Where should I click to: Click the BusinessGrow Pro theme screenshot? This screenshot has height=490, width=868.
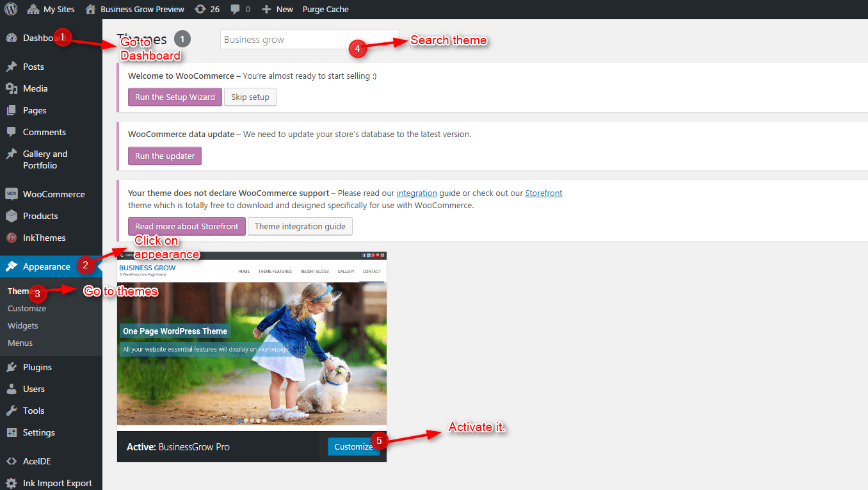pyautogui.click(x=252, y=341)
